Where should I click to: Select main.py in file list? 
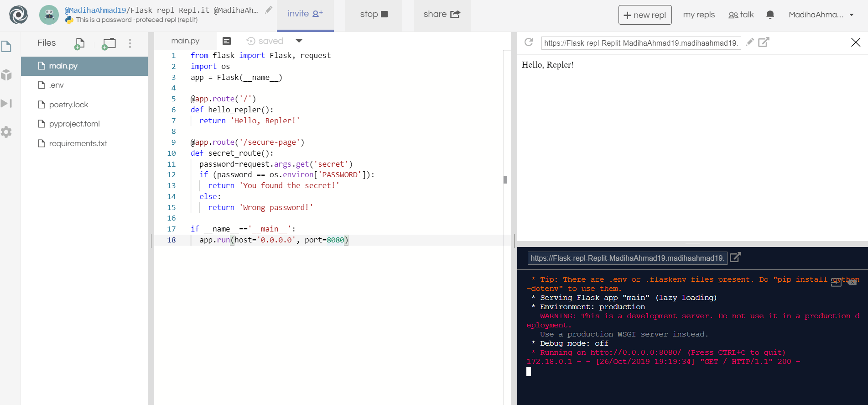(x=84, y=66)
